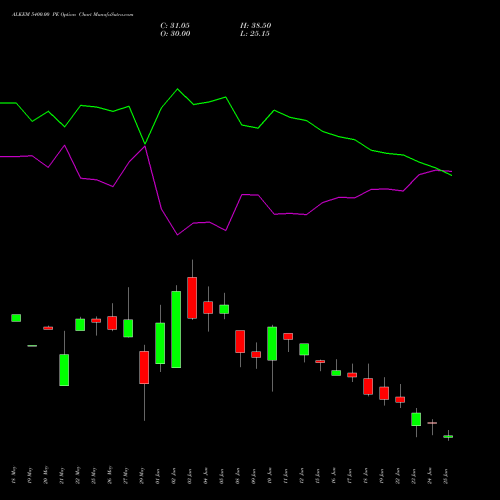Click the chart title text at top-left

click(x=73, y=15)
